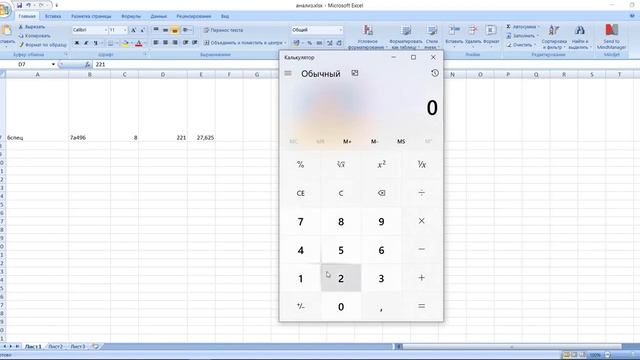Click the Save icon in Excel quick access toolbar
The image size is (640, 360).
[19, 5]
